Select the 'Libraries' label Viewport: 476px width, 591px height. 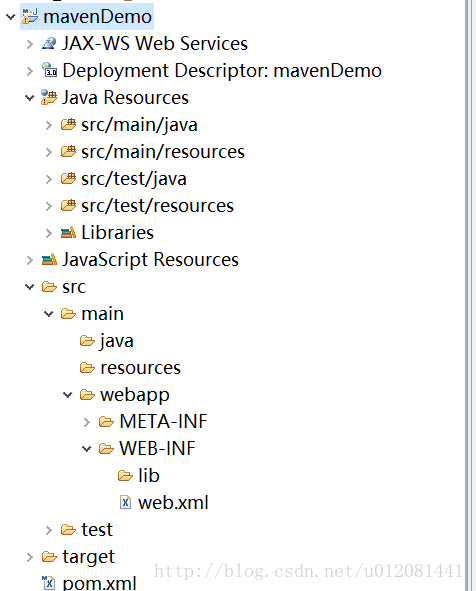click(x=118, y=233)
